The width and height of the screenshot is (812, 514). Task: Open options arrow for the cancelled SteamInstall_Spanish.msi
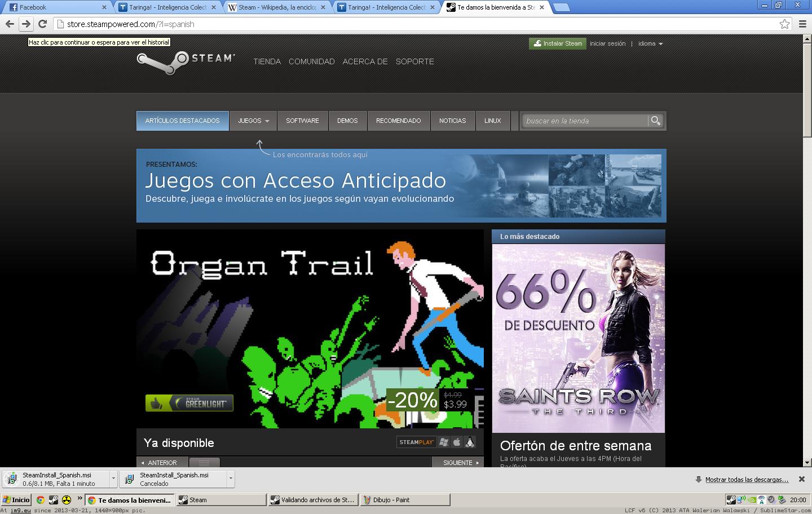[x=231, y=478]
